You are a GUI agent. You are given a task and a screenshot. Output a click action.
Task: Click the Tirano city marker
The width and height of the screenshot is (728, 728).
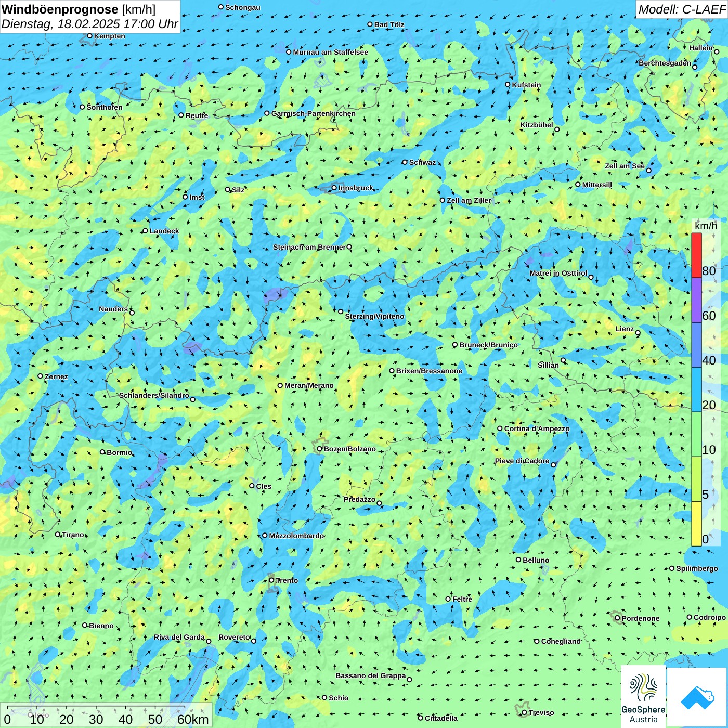coord(58,534)
